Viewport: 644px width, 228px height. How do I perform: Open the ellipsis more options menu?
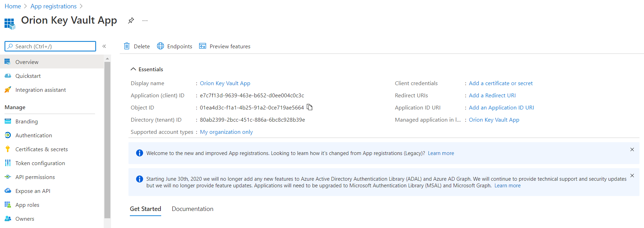(145, 21)
